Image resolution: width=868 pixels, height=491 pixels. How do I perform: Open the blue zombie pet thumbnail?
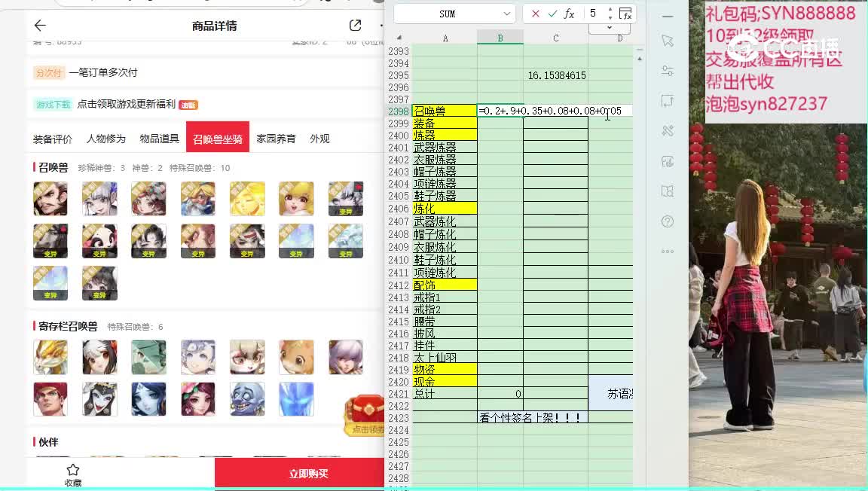pyautogui.click(x=247, y=399)
